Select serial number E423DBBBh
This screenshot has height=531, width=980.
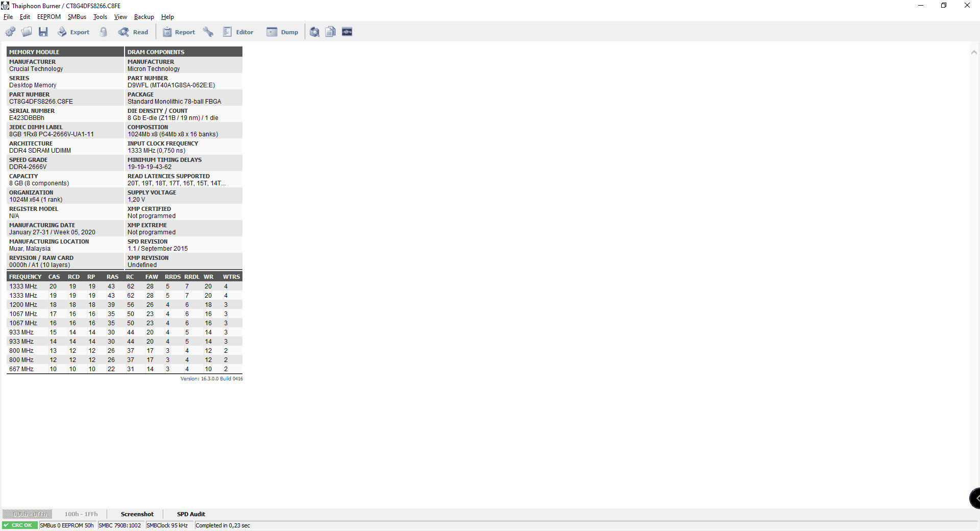tap(27, 118)
